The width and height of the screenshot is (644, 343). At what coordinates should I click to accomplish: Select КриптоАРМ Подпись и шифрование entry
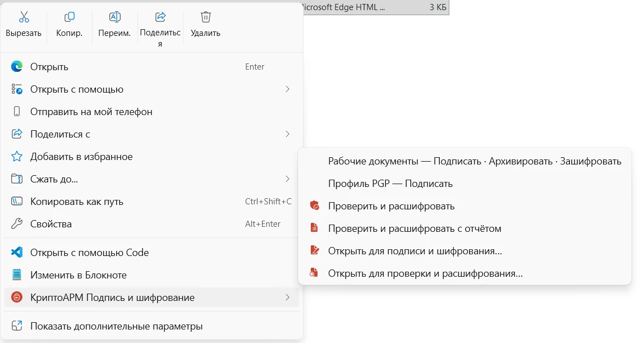(x=151, y=298)
